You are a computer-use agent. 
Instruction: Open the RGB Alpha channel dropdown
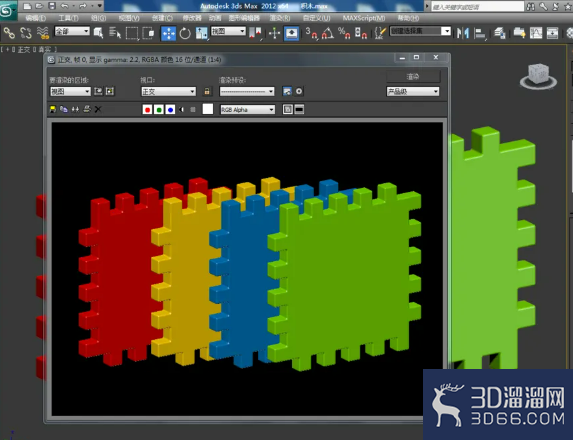[x=247, y=109]
